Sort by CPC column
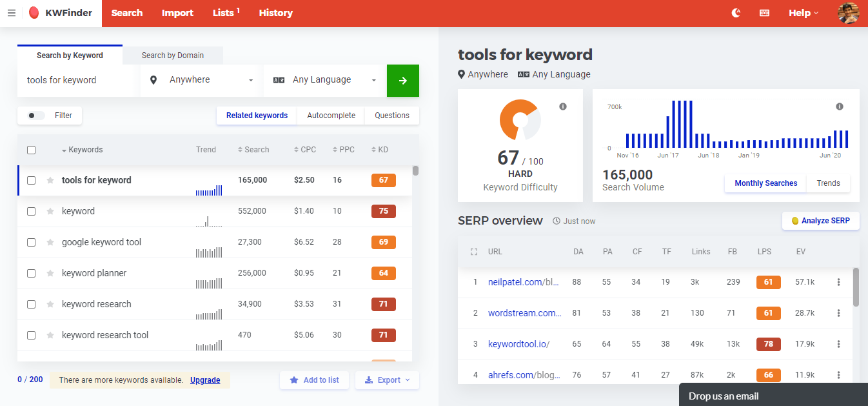The width and height of the screenshot is (868, 406). [x=305, y=150]
